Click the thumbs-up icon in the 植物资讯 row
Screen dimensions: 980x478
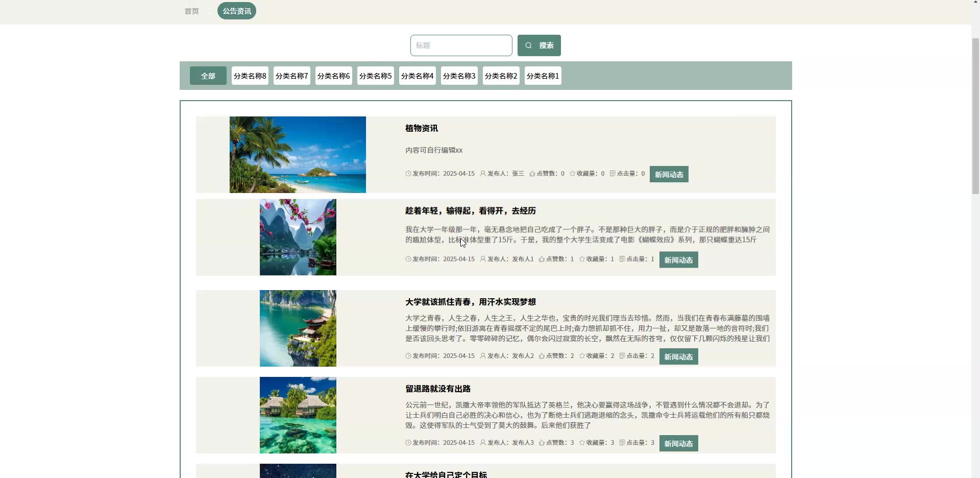point(532,174)
